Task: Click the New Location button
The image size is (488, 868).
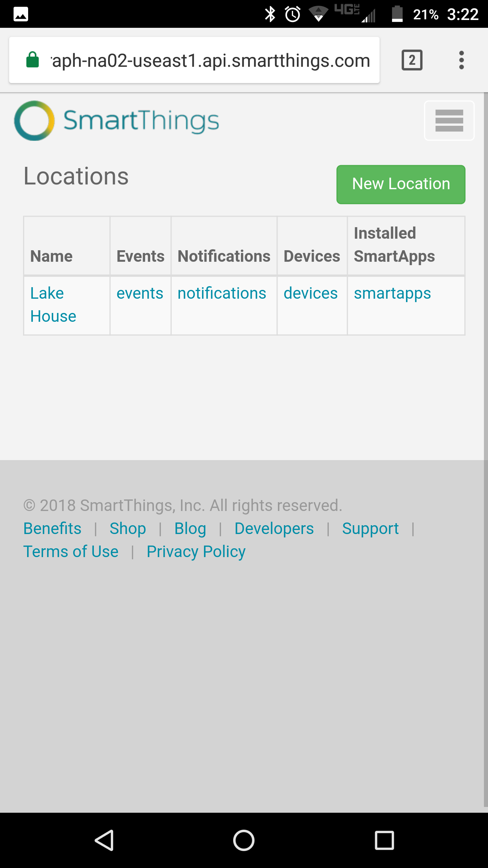Action: [401, 184]
